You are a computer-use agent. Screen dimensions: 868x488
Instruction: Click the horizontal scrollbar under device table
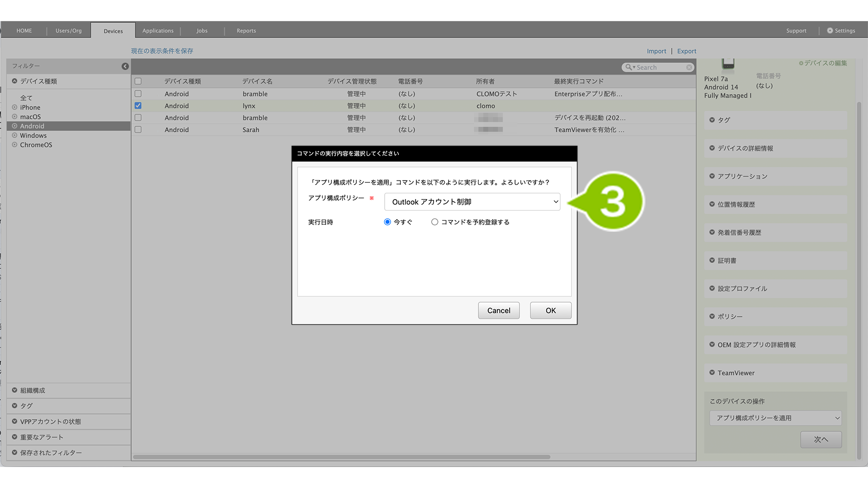coord(342,457)
